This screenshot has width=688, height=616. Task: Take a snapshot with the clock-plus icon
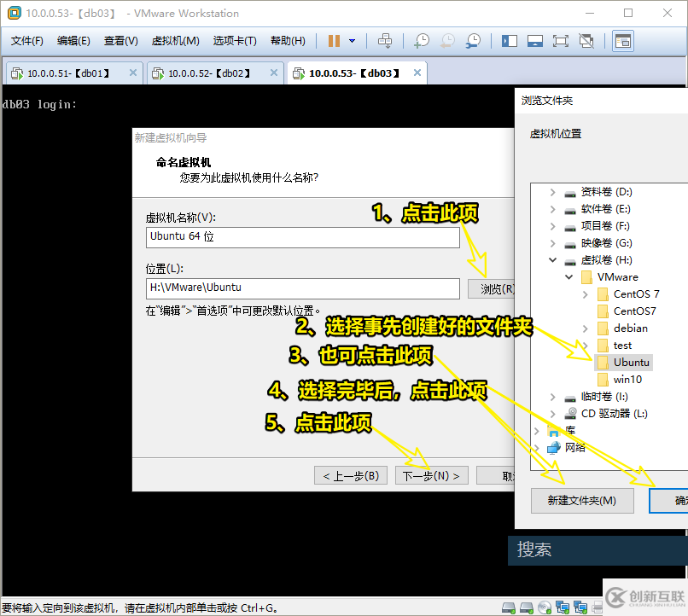[x=421, y=41]
